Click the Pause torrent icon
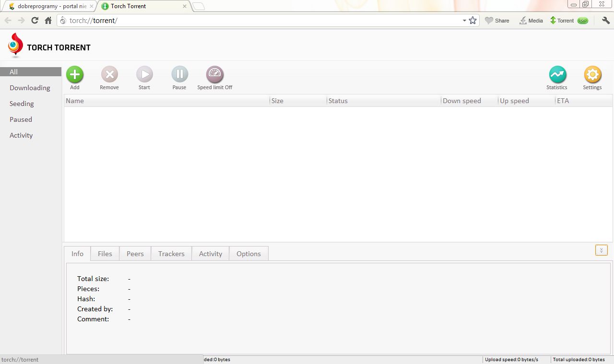The height and width of the screenshot is (364, 614). tap(179, 74)
